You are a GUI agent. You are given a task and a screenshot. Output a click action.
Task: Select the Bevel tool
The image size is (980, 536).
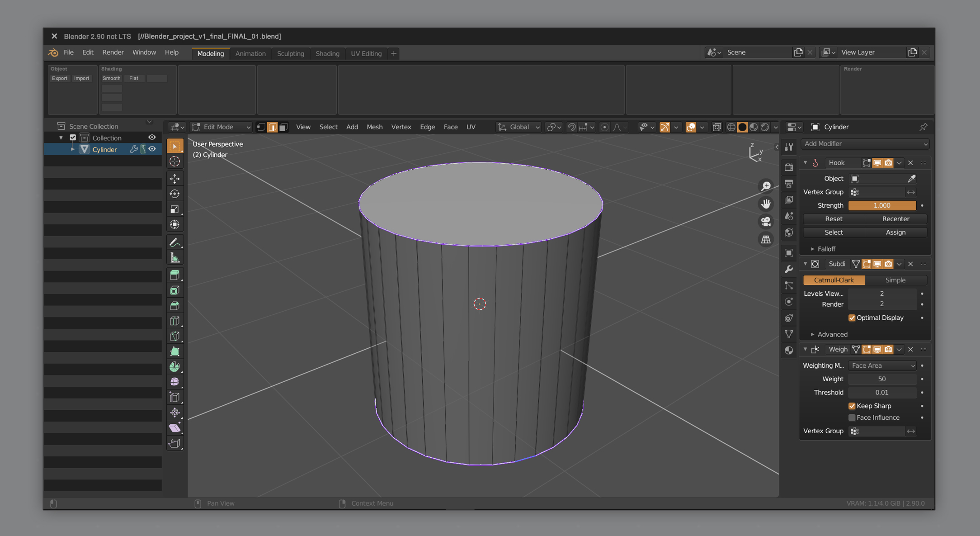(x=174, y=306)
